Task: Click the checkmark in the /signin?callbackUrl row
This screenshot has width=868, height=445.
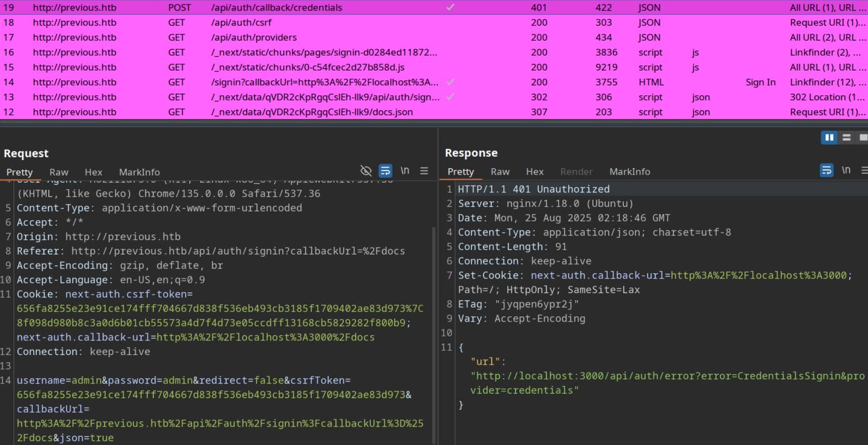Action: 450,82
